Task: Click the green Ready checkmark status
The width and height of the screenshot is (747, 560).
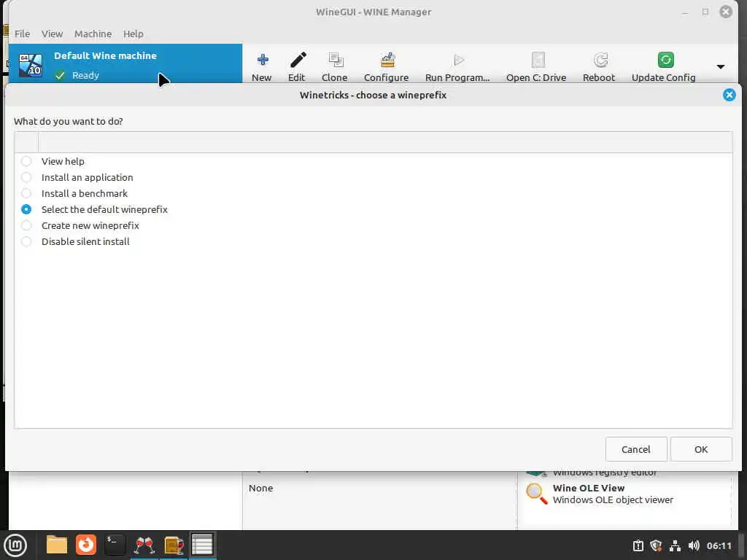Action: tap(60, 75)
